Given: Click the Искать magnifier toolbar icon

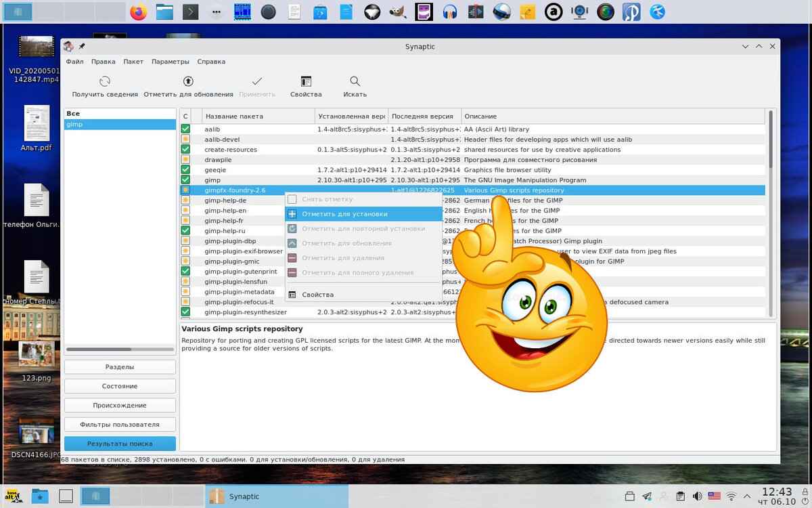Looking at the screenshot, I should click(355, 81).
